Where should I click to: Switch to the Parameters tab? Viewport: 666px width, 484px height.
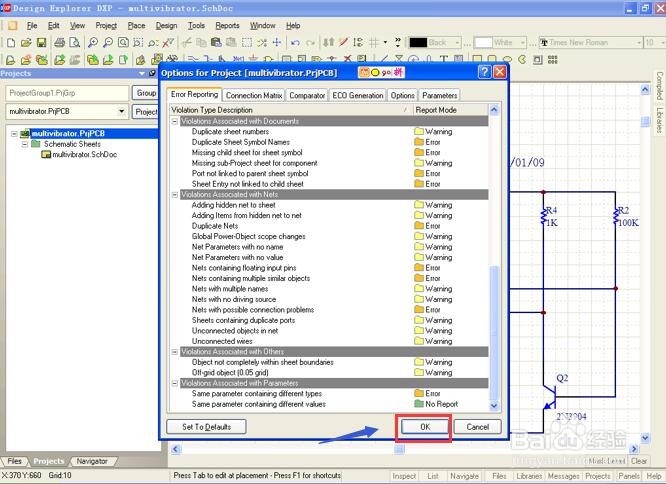[440, 96]
